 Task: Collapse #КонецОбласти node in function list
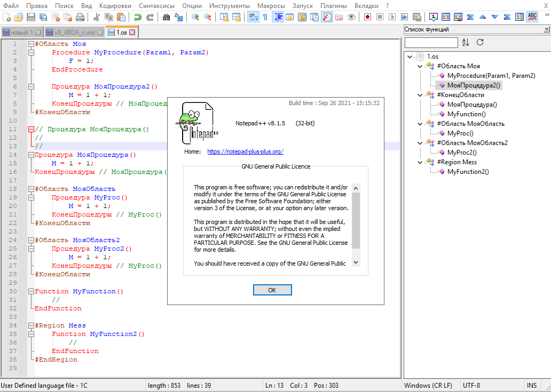420,95
